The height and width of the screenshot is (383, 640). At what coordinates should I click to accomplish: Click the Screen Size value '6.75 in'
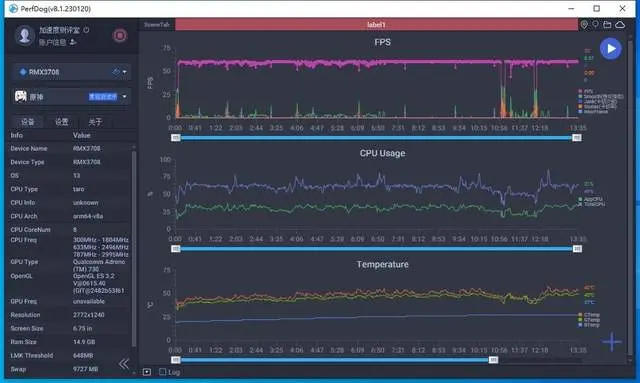pyautogui.click(x=82, y=328)
